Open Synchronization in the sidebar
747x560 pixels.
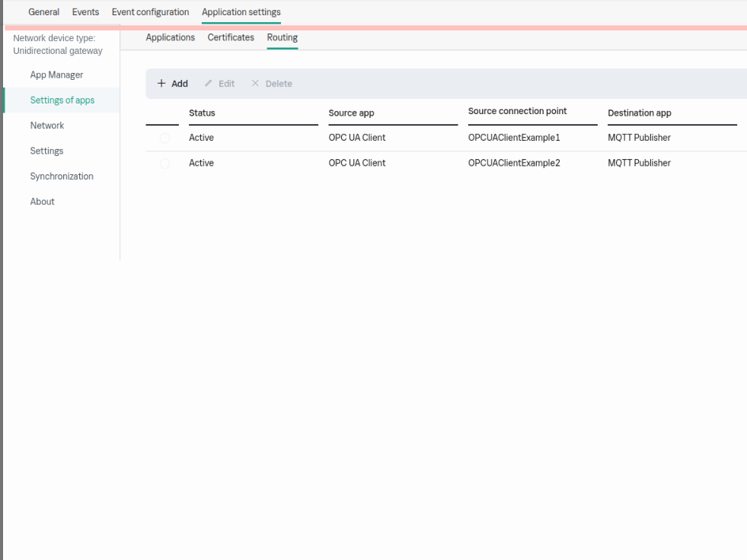point(62,177)
